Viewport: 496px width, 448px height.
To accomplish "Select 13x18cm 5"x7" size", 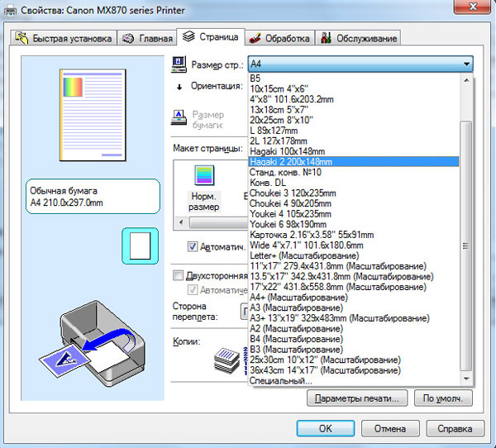I will click(354, 109).
